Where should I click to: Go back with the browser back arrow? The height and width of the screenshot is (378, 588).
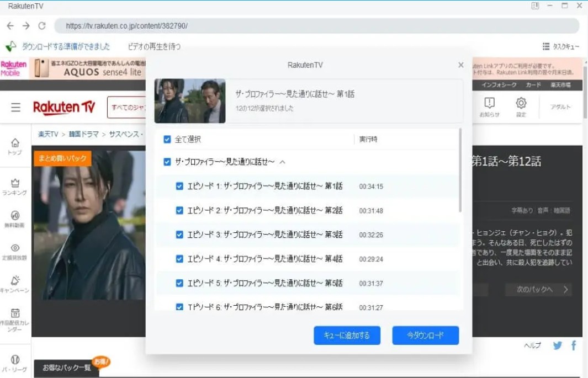10,25
